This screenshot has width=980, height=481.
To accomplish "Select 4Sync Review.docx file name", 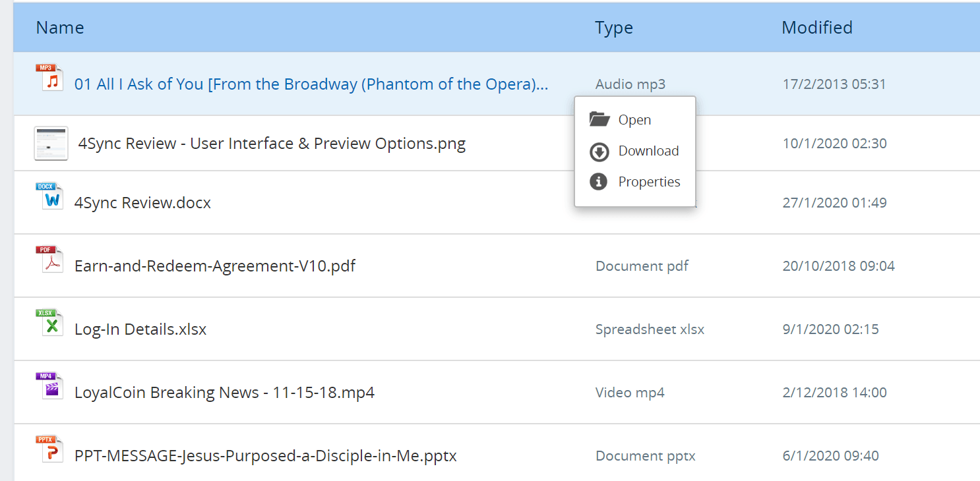I will pos(142,203).
